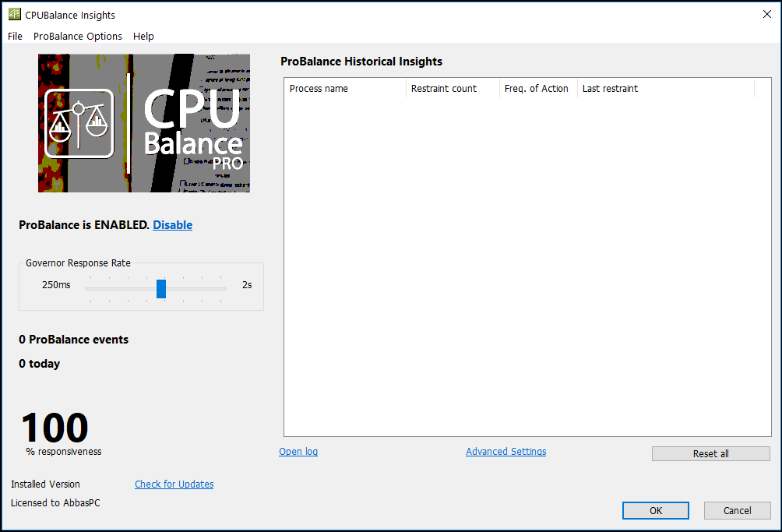Click the '250ms' slider minimum label
Viewport: 782px width, 532px height.
tap(56, 285)
